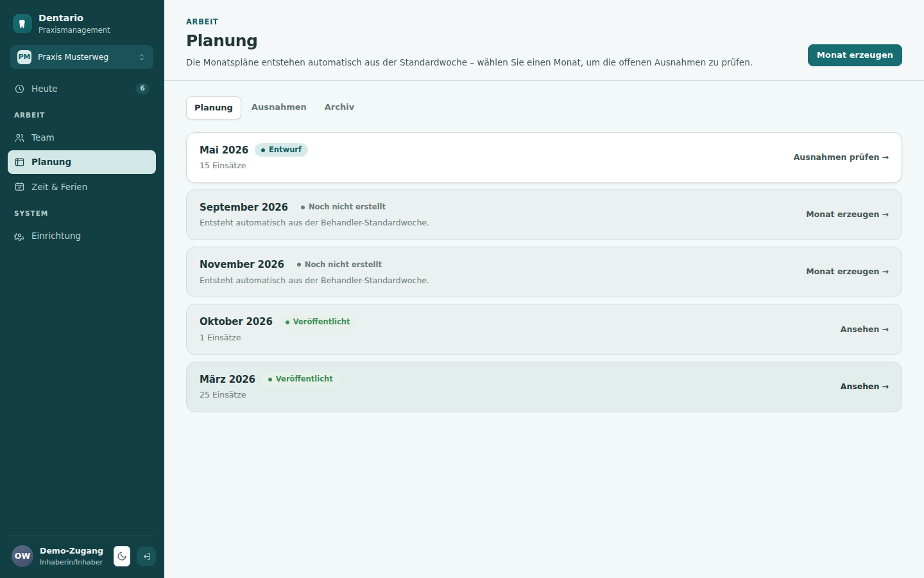
Task: Click the logout icon next to Demo-Zugang
Action: pos(146,556)
